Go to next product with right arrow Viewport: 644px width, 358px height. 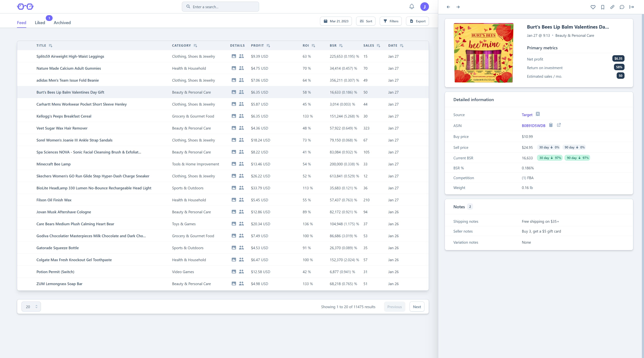458,7
